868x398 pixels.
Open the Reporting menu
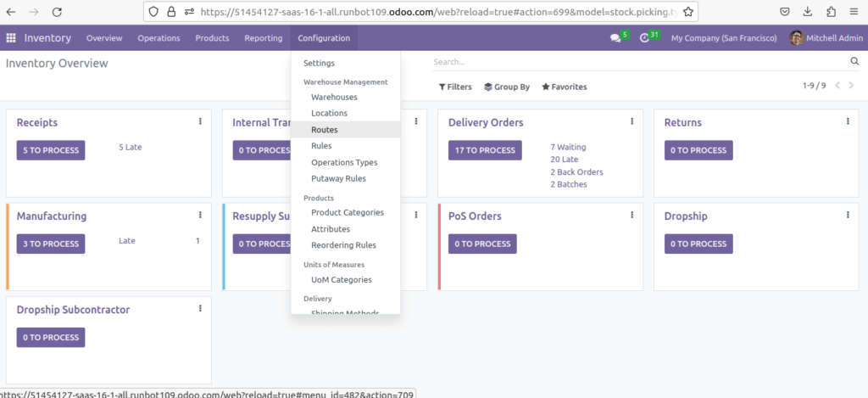[x=264, y=38]
